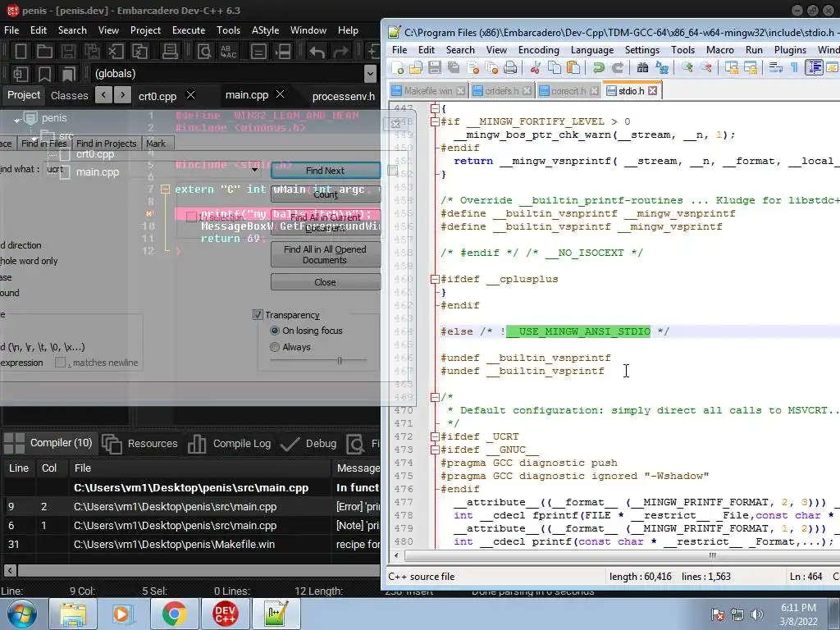Open the Execute menu in Dev-C++
The width and height of the screenshot is (840, 630).
(189, 30)
